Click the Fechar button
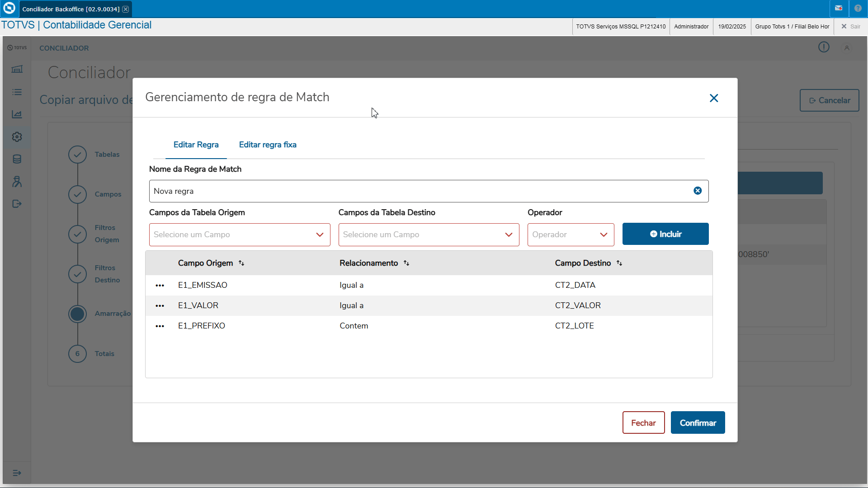The width and height of the screenshot is (868, 488). pyautogui.click(x=643, y=423)
